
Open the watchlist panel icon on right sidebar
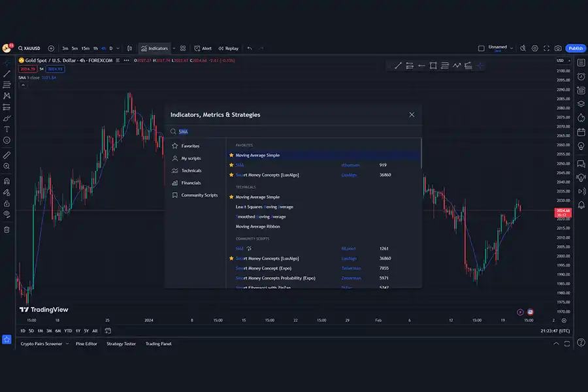tap(581, 63)
